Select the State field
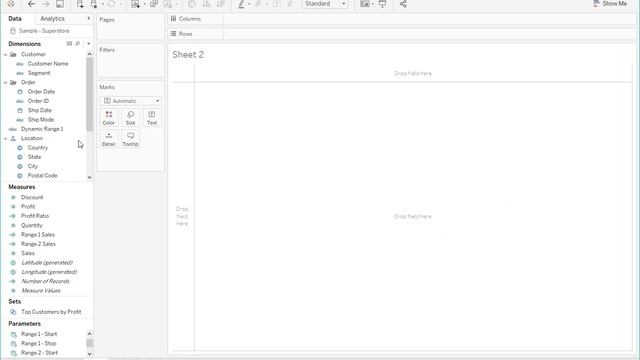Viewport: 640px width, 360px height. point(34,157)
